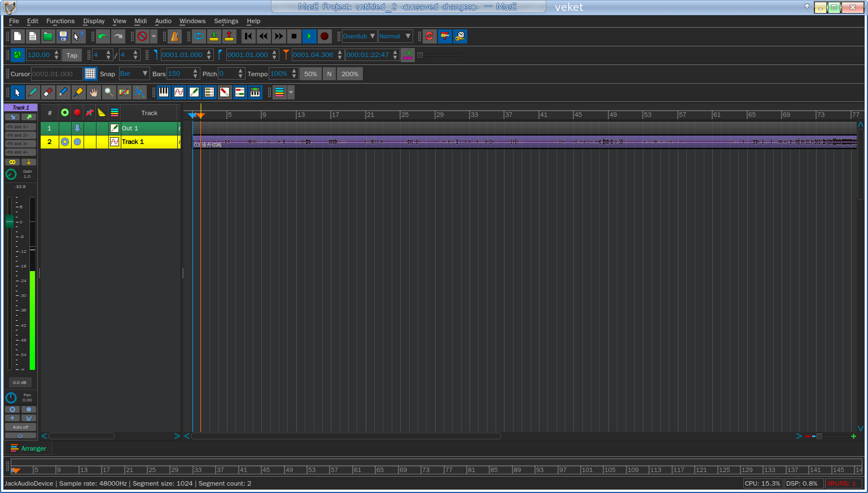Add an audio output track icon

pos(194,92)
